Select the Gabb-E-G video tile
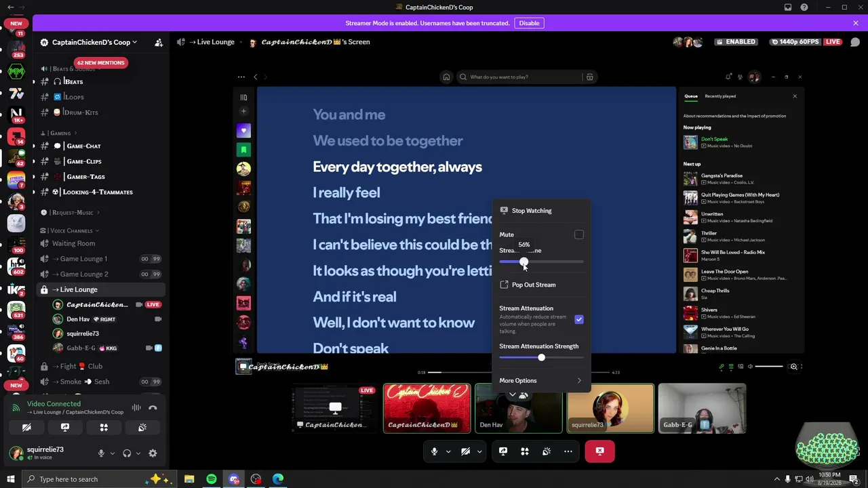Screen dimensions: 868x488 click(x=702, y=408)
